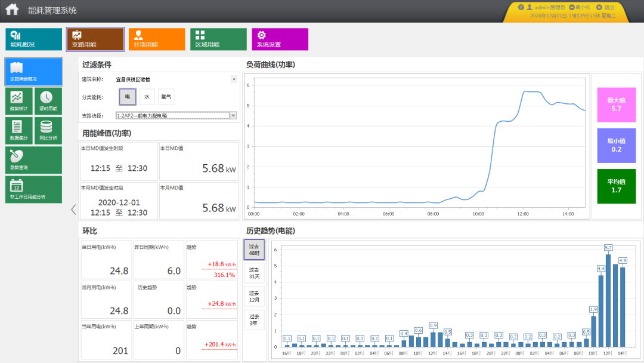Open the 同比分析 database tile
644x363 pixels.
(x=48, y=130)
